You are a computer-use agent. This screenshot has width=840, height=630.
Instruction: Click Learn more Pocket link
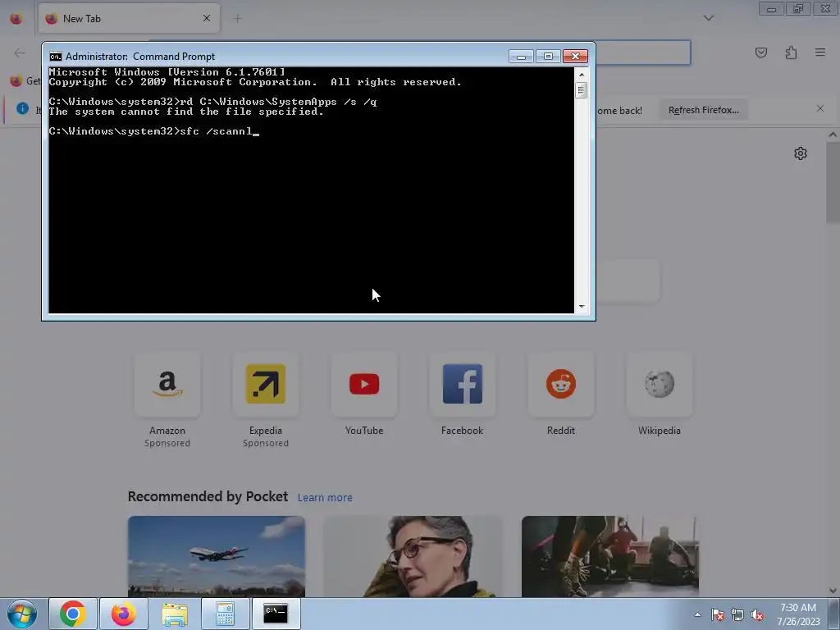[325, 498]
